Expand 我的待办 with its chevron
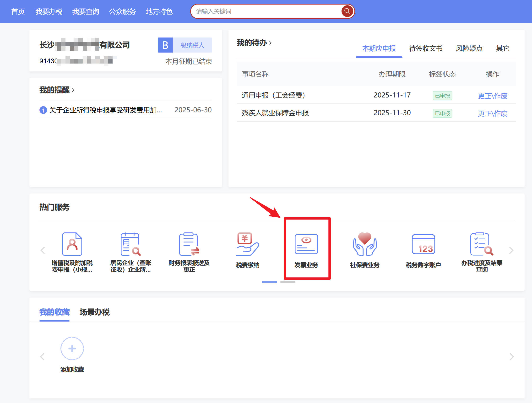The height and width of the screenshot is (403, 532). click(x=270, y=43)
